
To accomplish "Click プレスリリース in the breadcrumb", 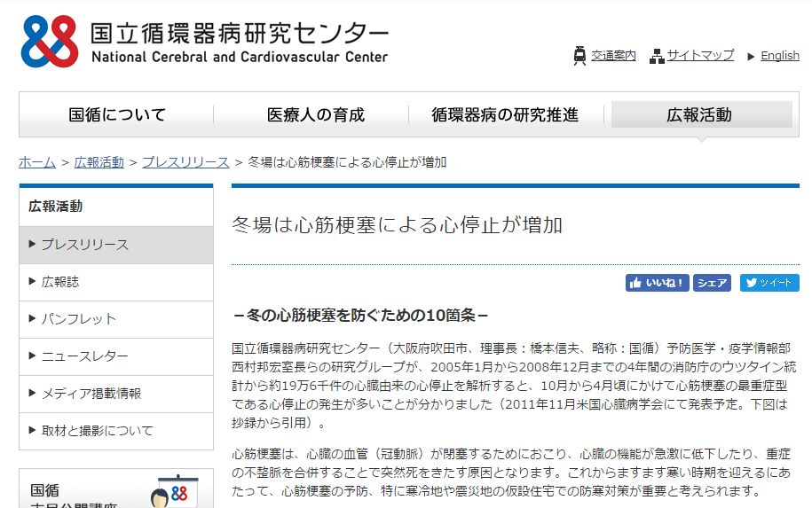I will point(185,162).
